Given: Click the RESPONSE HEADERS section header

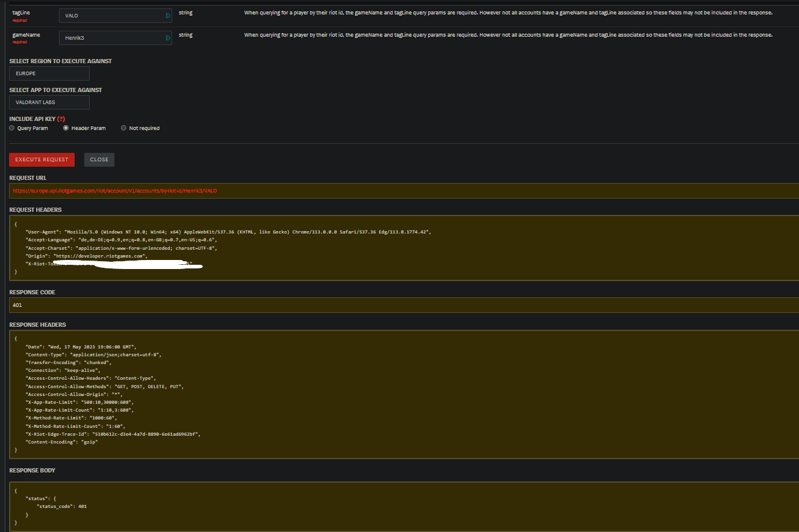Looking at the screenshot, I should coord(36,324).
